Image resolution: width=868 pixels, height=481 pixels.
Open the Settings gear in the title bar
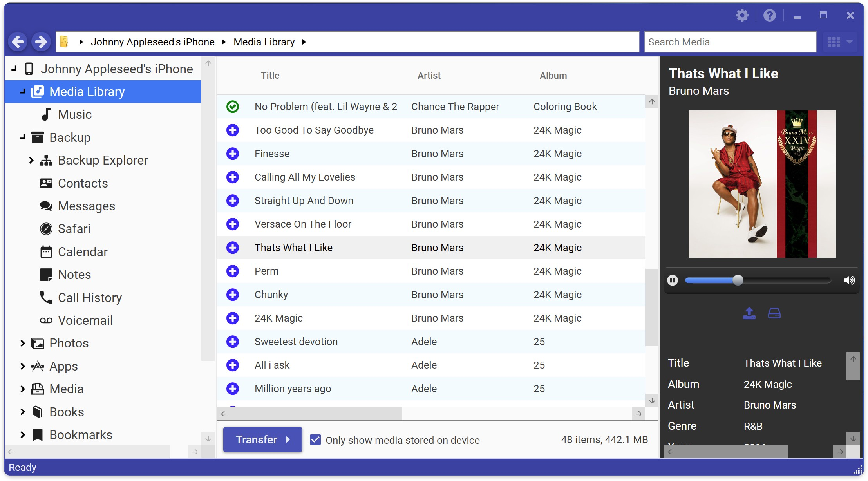pos(742,16)
